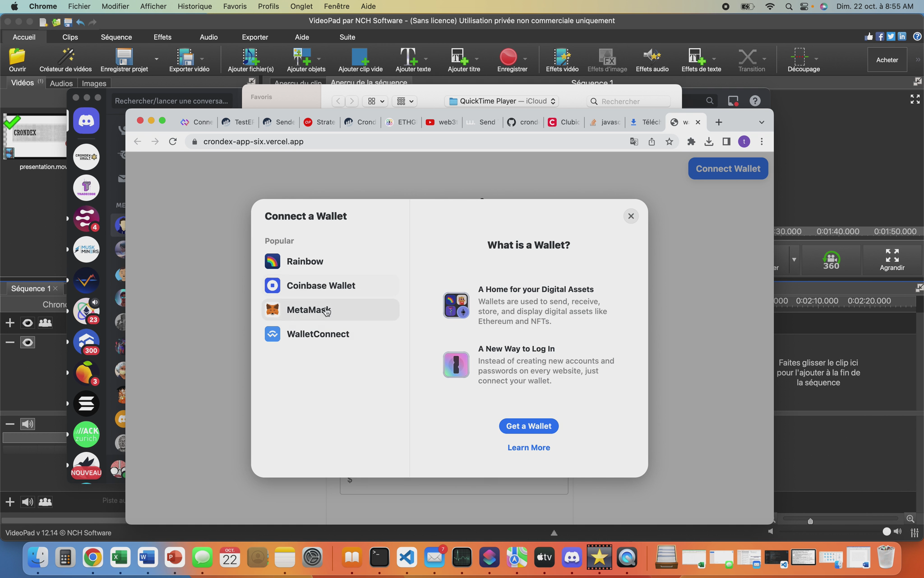Click the Get a Wallet button
Image resolution: width=924 pixels, height=578 pixels.
[x=528, y=426]
